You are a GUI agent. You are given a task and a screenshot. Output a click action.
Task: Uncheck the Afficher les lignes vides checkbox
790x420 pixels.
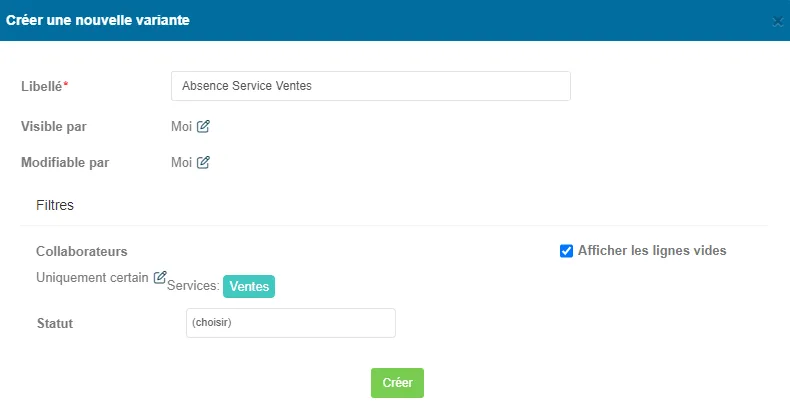point(566,251)
